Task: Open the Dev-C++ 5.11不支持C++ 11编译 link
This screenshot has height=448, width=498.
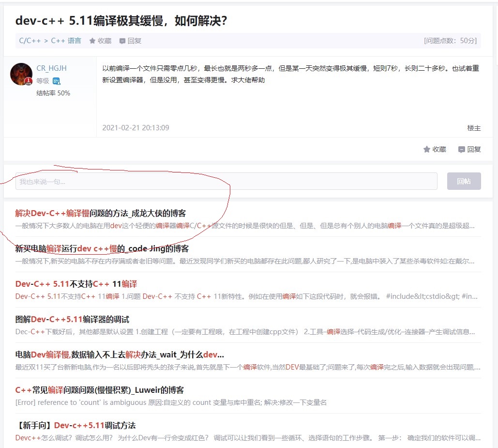Action: [76, 284]
